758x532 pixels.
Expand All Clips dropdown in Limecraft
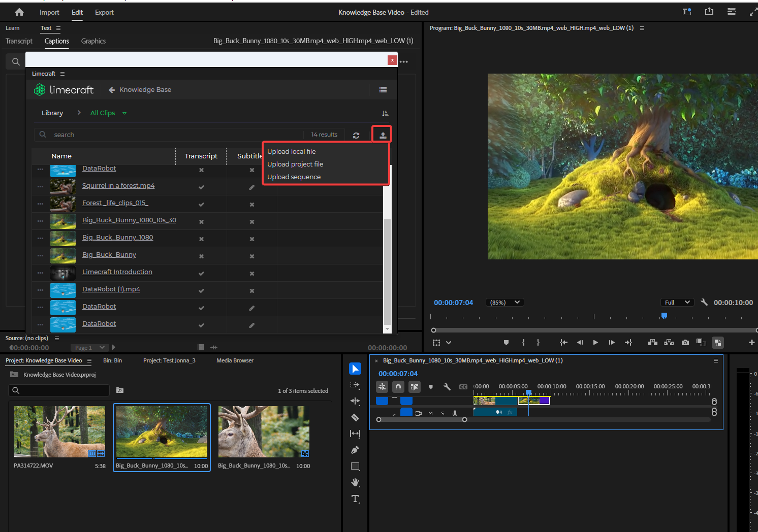coord(124,113)
